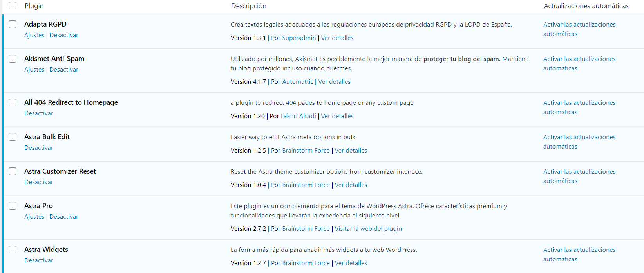Click the Descripción column header
This screenshot has height=273, width=644.
tap(249, 6)
